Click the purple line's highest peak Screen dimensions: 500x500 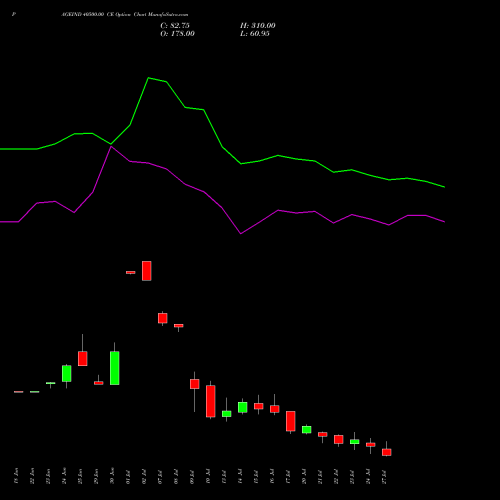click(111, 146)
